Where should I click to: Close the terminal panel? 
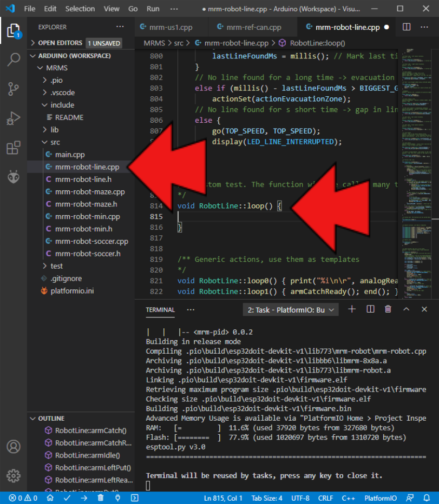[x=424, y=309]
